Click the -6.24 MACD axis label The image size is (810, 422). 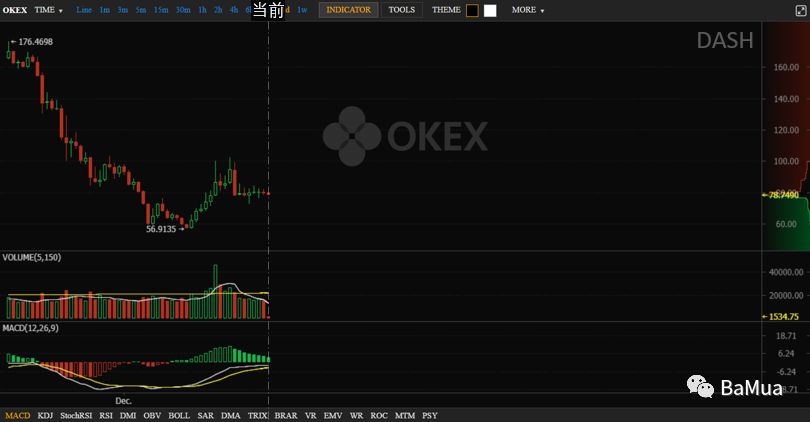[786, 371]
